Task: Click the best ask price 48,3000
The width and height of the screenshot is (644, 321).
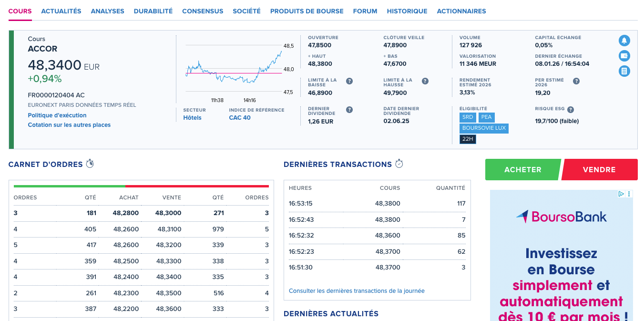Action: tap(168, 213)
